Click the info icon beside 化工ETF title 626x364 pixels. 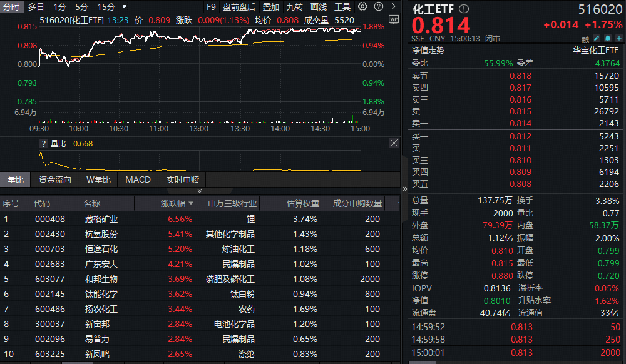463,9
